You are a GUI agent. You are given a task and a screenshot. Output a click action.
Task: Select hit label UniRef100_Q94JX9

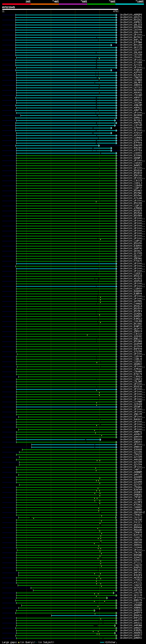pos(131,32)
